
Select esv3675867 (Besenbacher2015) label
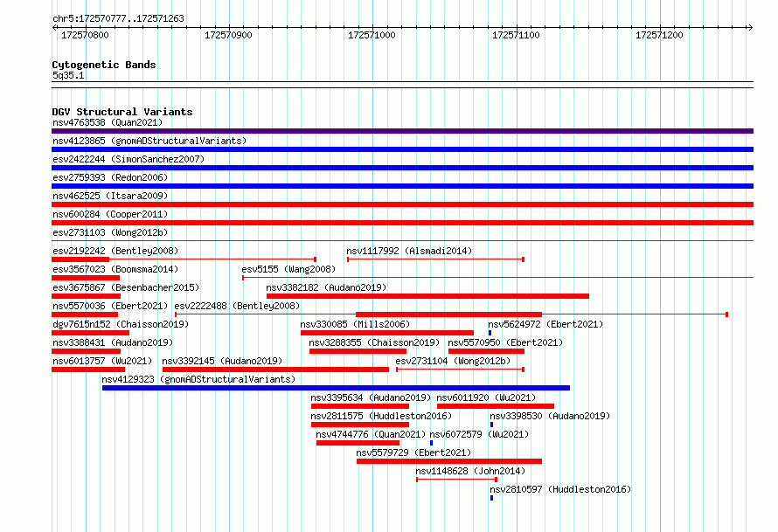(126, 287)
